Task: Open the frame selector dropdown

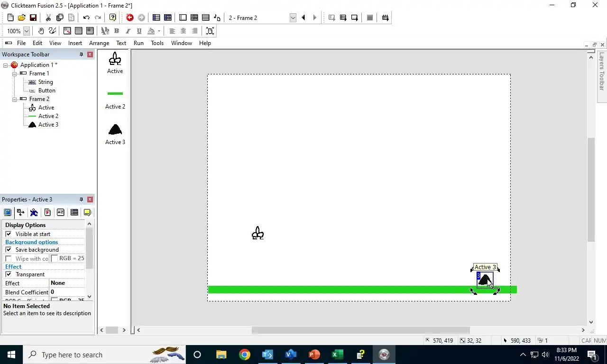Action: point(293,18)
